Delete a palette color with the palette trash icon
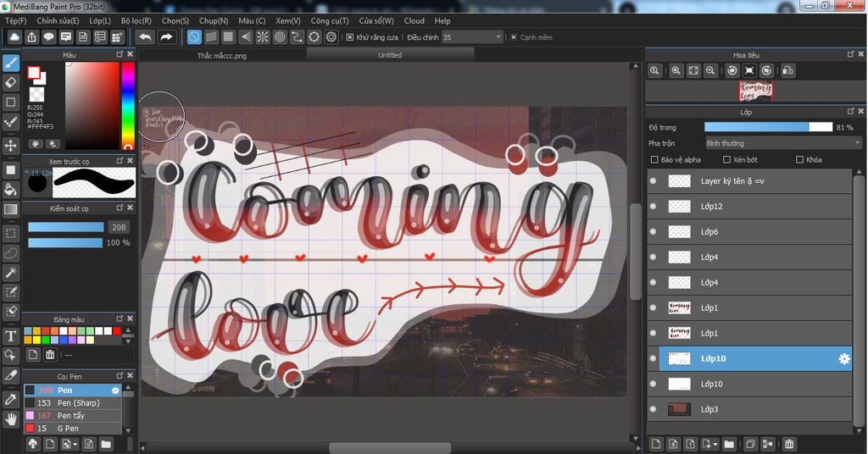 pos(50,354)
